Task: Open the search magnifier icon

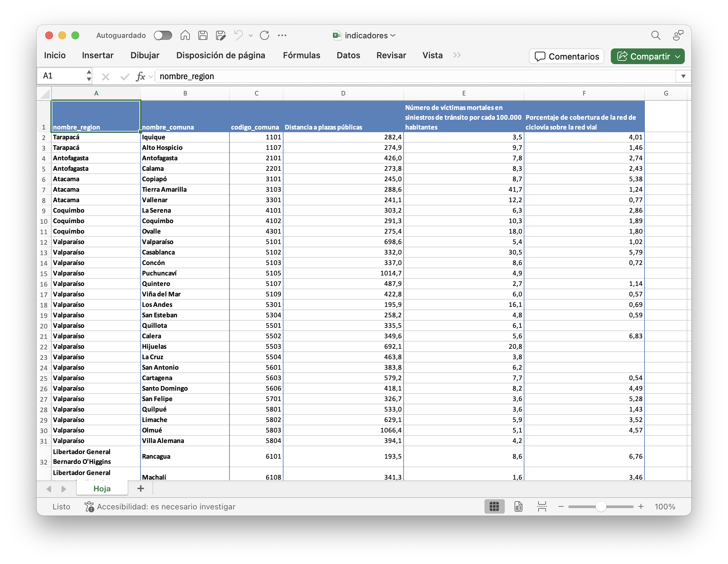Action: [655, 35]
